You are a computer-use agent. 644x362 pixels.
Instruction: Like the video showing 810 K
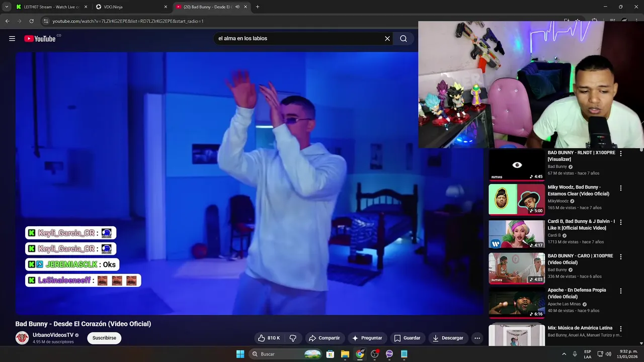click(x=269, y=338)
